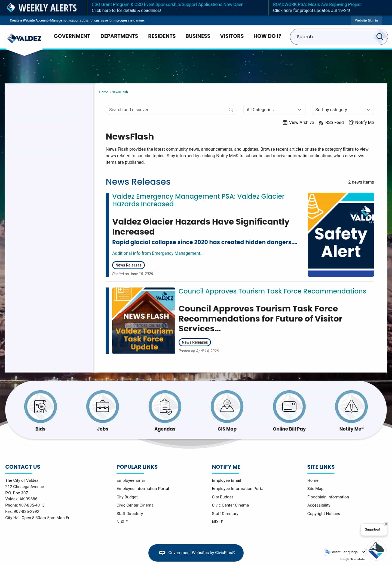Click the Site Map footer link
The height and width of the screenshot is (566, 392).
[315, 489]
